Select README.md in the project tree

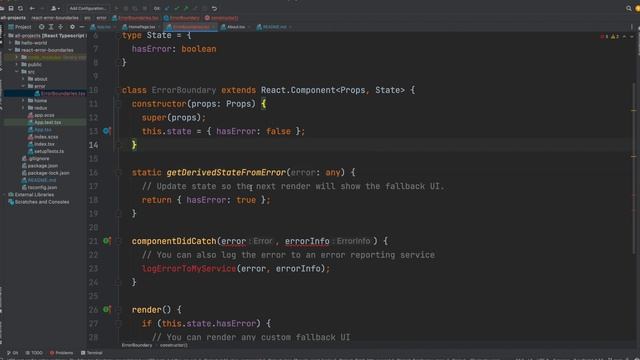(x=39, y=180)
